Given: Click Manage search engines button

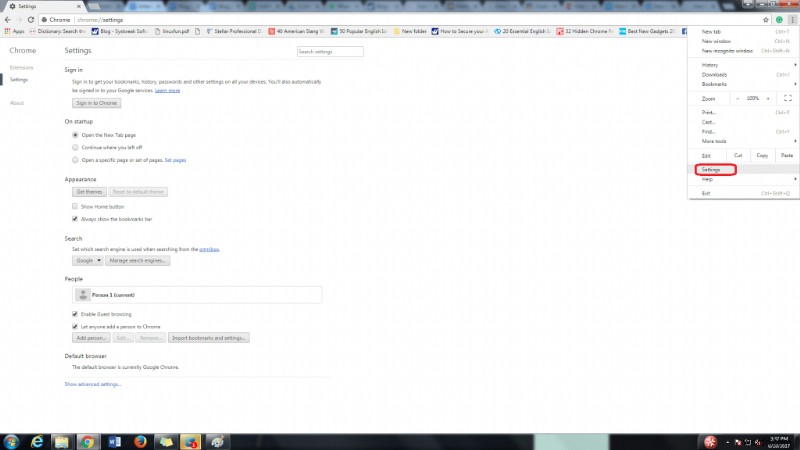Looking at the screenshot, I should click(137, 260).
